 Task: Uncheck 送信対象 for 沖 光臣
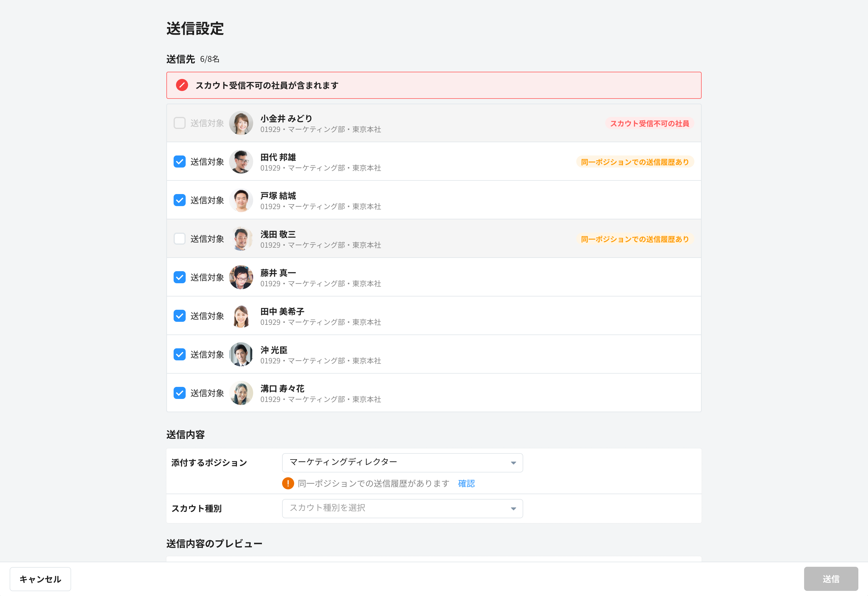click(180, 354)
